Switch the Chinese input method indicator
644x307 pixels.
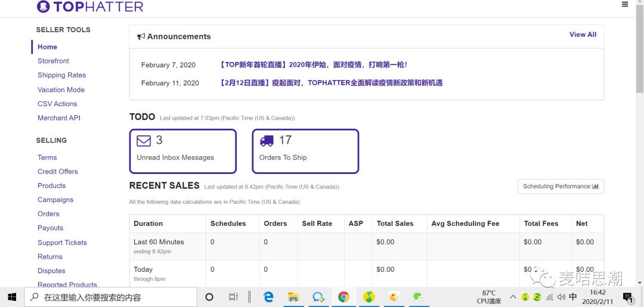573,297
